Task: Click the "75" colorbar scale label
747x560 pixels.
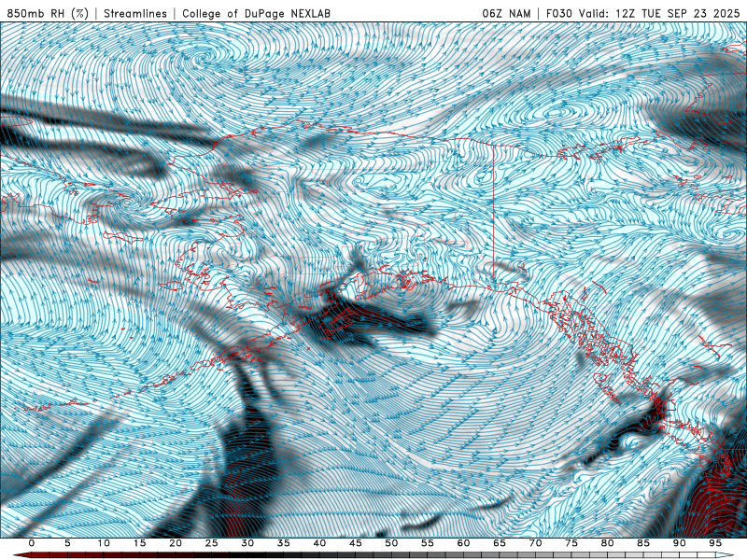Action: coord(571,543)
